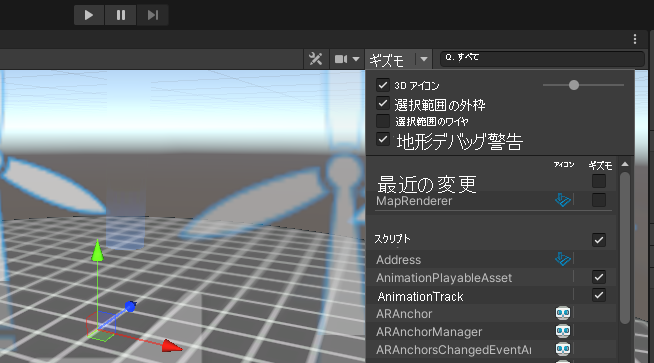Screen dimensions: 654x363
Task: Click the scene camera icon
Action: tap(341, 59)
